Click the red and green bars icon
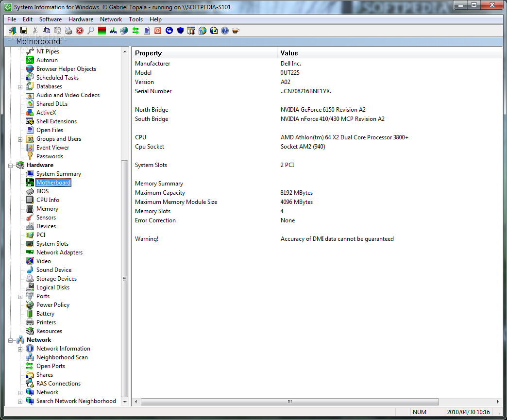This screenshot has width=507, height=420. [x=102, y=31]
